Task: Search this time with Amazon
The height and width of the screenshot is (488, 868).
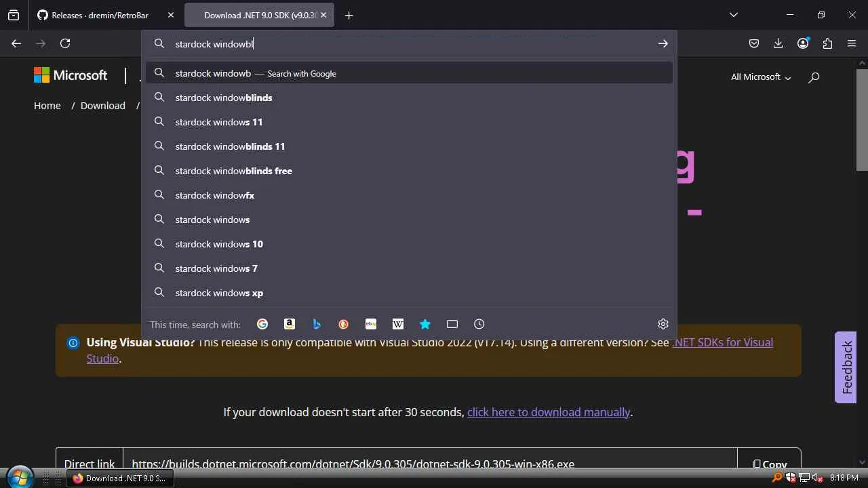Action: point(290,324)
